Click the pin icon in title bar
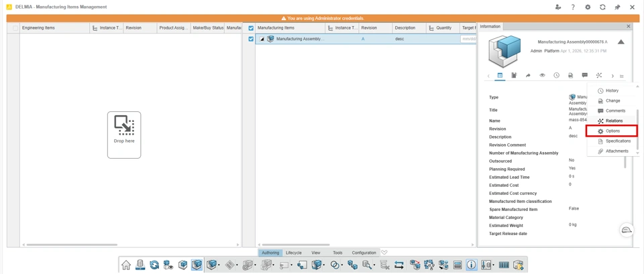644x274 pixels. 617,7
